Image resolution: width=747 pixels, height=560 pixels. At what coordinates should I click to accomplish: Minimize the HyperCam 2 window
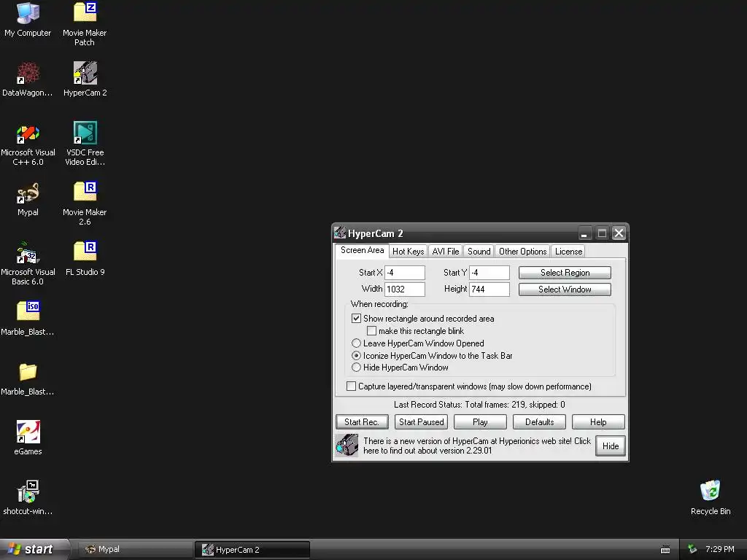(x=584, y=233)
